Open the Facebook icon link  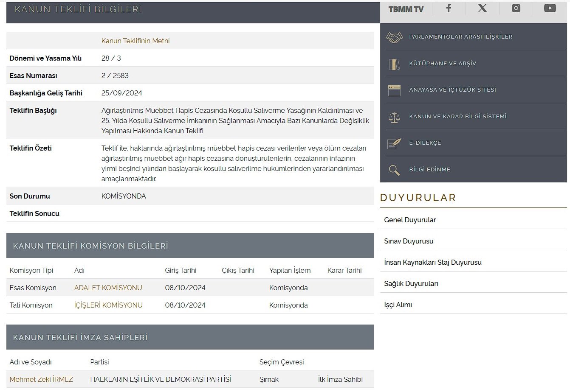(x=449, y=8)
